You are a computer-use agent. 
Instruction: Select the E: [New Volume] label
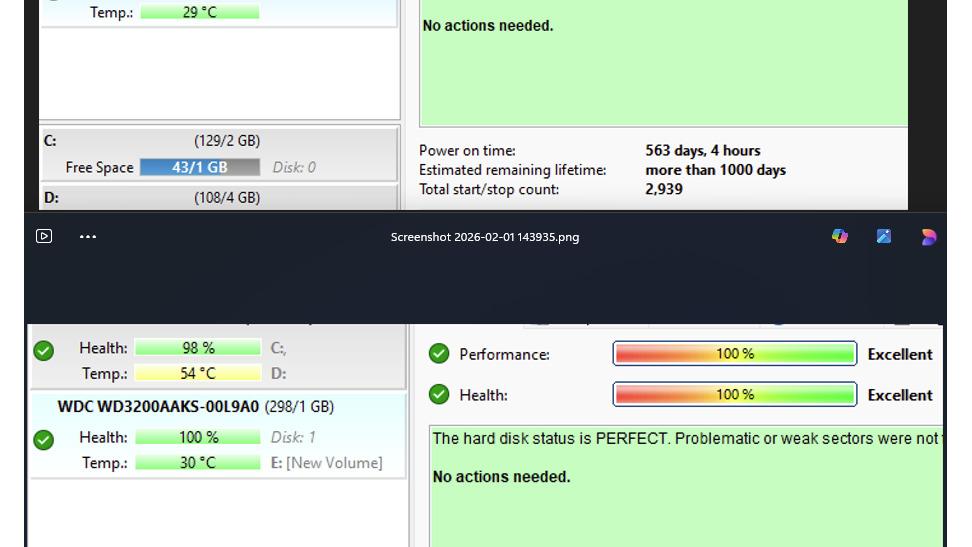tap(326, 463)
